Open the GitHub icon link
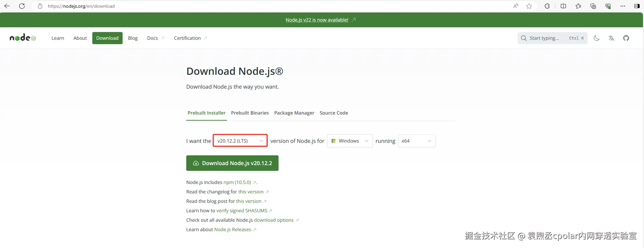 pos(626,38)
